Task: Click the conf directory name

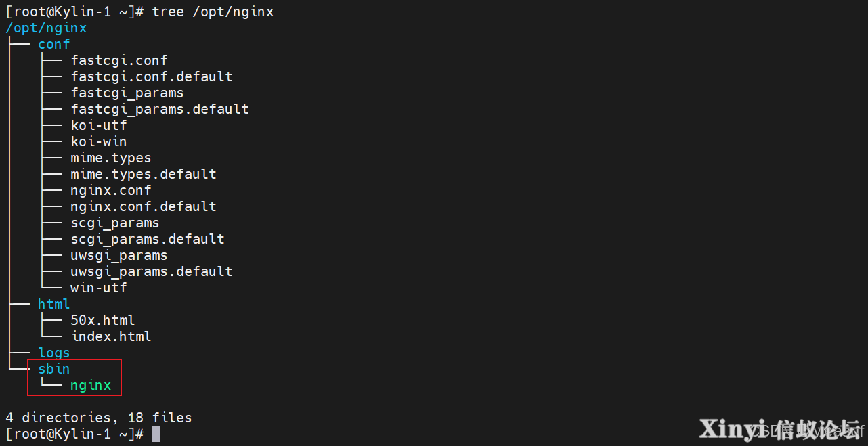Action: click(54, 44)
